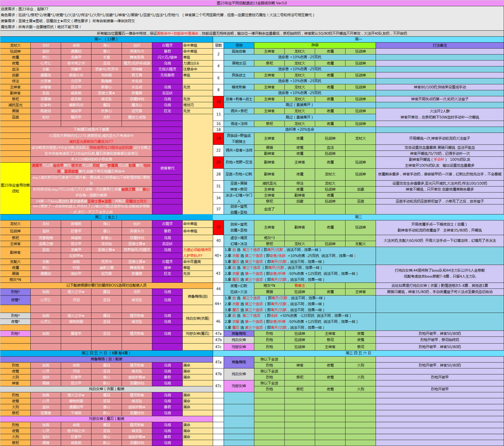Viewport: 504px width, 446px height.
Task: Click the 全送了 cell on floor 37
Action: point(269,209)
